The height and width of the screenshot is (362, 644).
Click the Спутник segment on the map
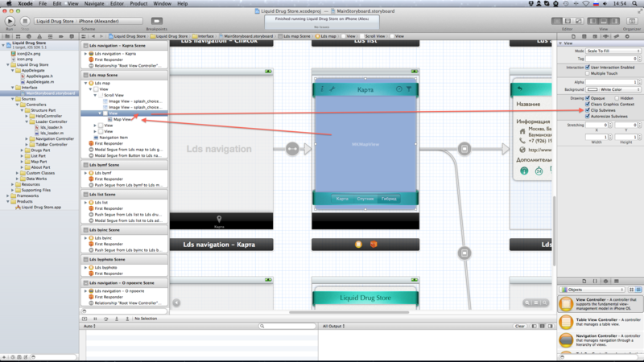(365, 199)
